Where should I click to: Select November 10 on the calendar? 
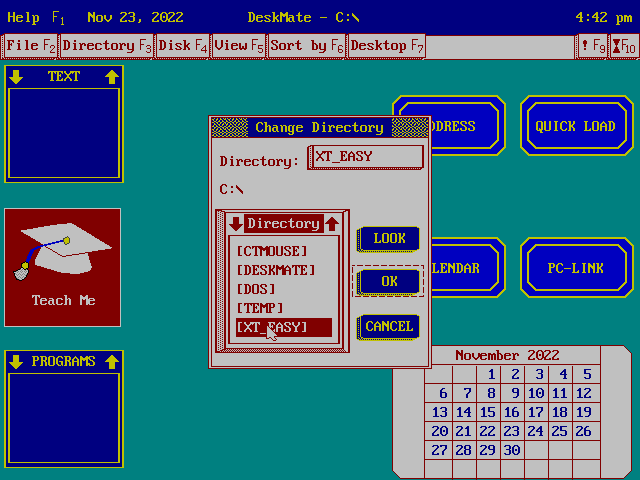click(x=536, y=393)
